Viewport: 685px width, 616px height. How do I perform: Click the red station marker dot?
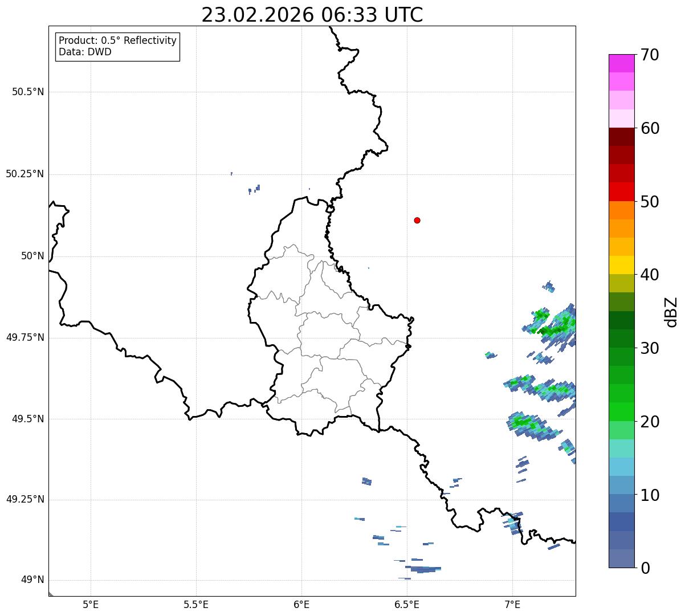(417, 220)
